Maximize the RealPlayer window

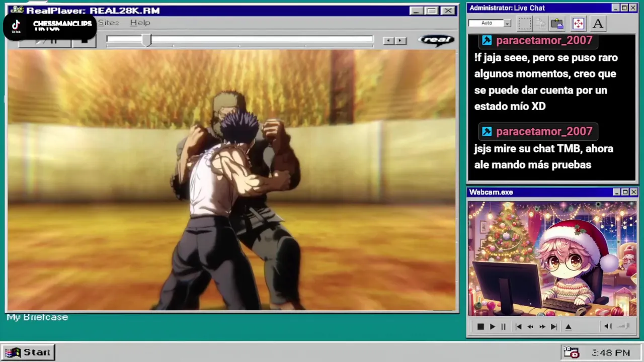pos(432,11)
